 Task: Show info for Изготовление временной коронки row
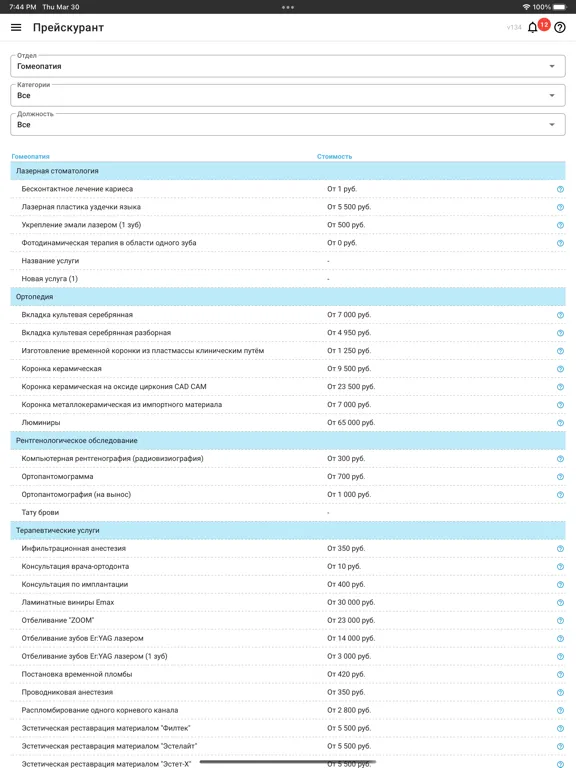point(560,351)
